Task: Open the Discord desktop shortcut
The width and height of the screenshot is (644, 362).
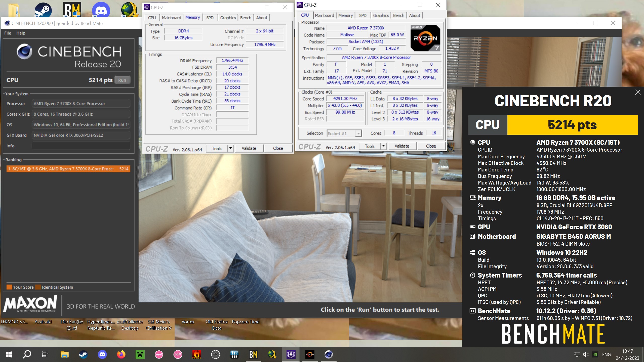Action: coord(101,10)
